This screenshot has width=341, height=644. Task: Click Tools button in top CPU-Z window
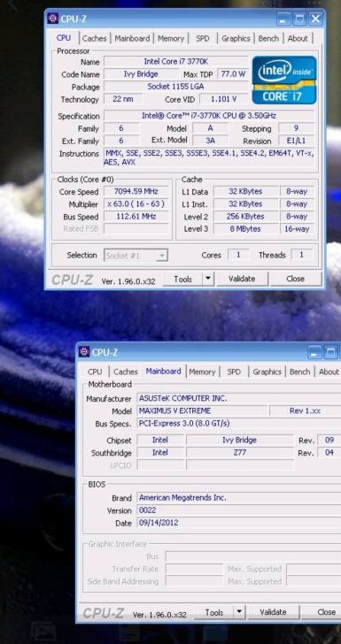pos(182,279)
